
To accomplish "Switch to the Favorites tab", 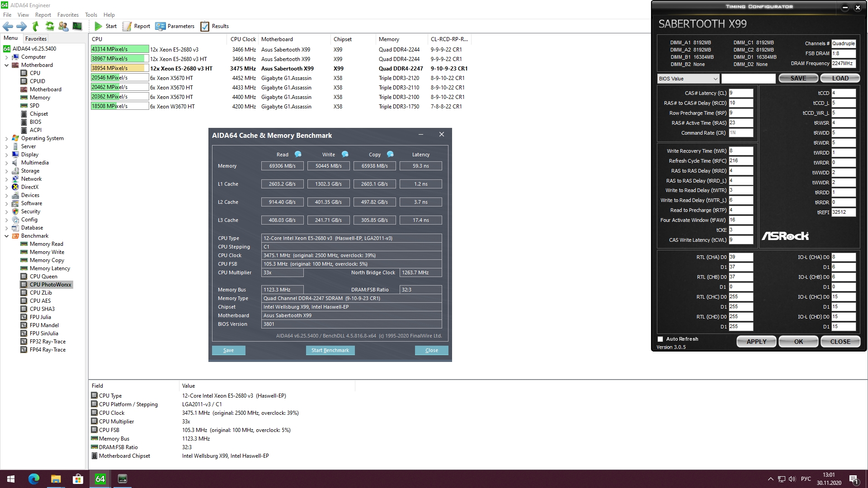I will pos(36,39).
